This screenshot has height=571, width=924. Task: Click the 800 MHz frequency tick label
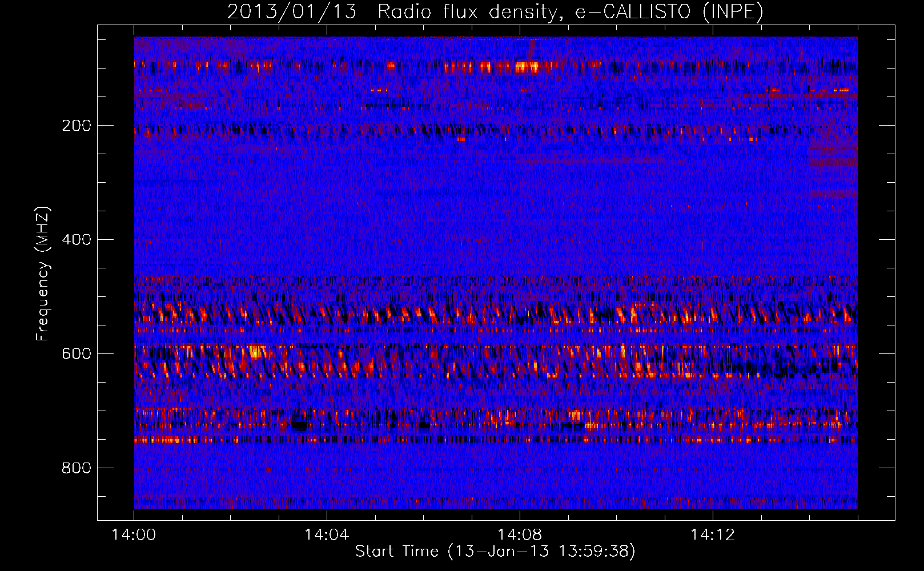[x=77, y=468]
